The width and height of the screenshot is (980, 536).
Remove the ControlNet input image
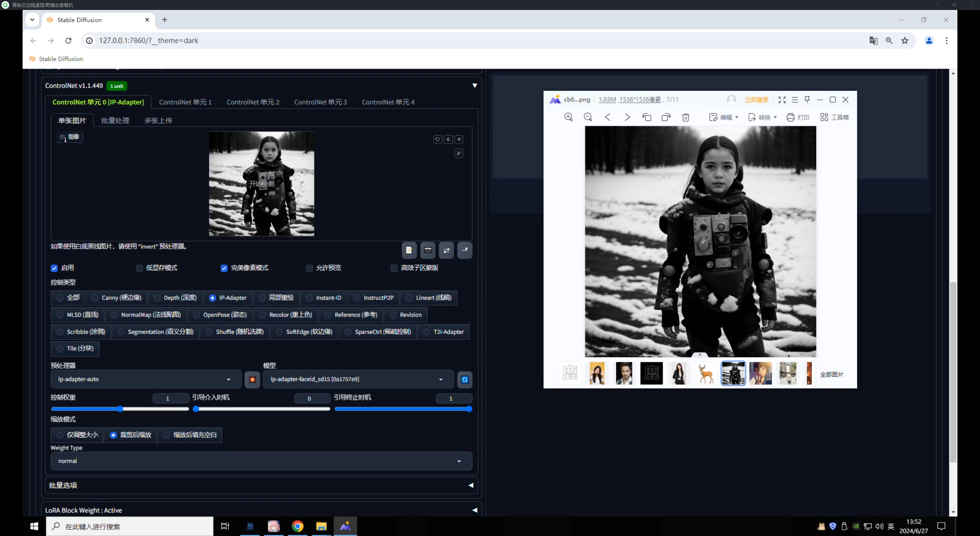tap(459, 139)
